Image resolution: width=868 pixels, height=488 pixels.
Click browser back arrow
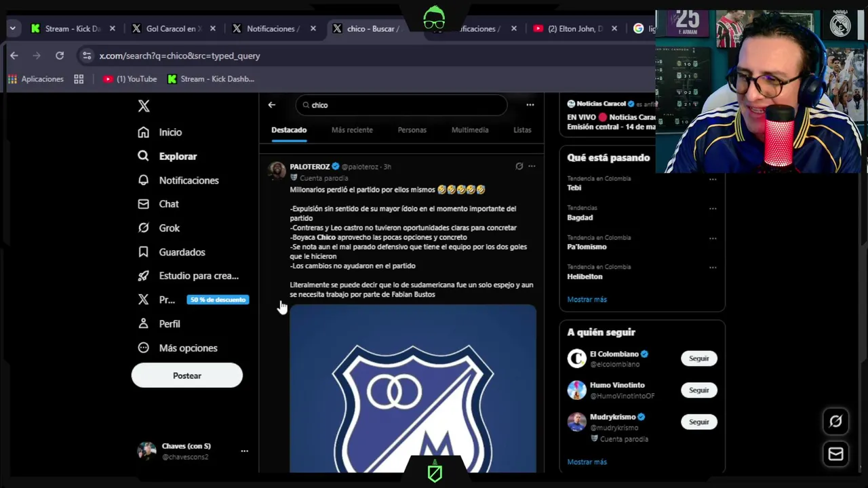pos(14,56)
